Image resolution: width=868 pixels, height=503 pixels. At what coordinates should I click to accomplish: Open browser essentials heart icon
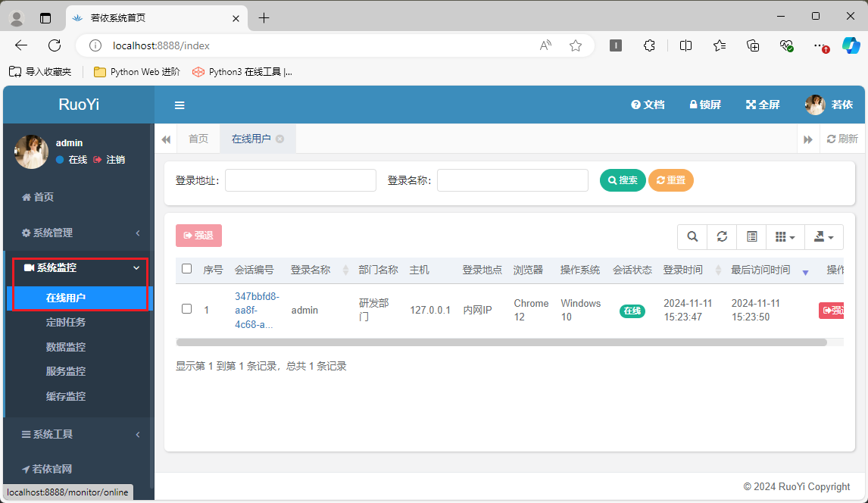[x=787, y=45]
